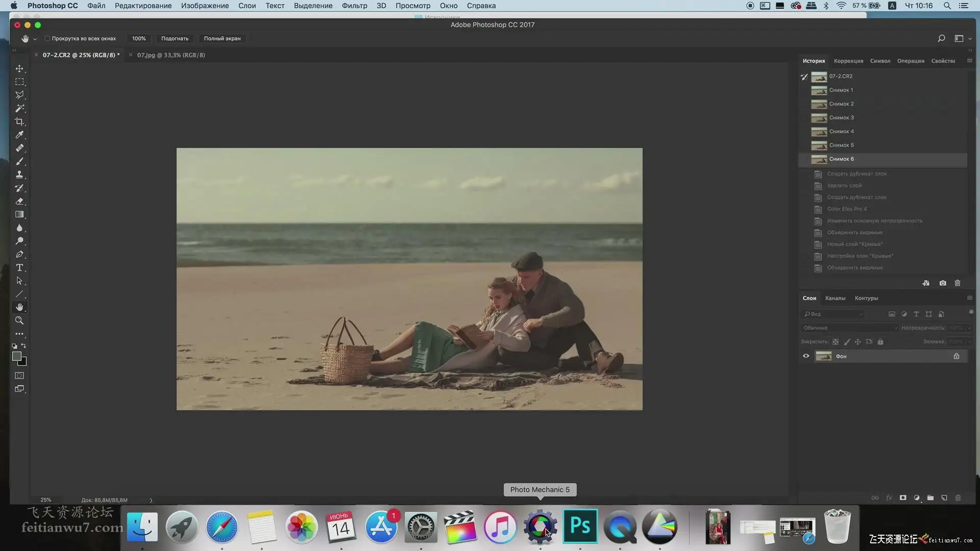Delete the current history state via trash icon
This screenshot has width=980, height=551.
tap(958, 283)
